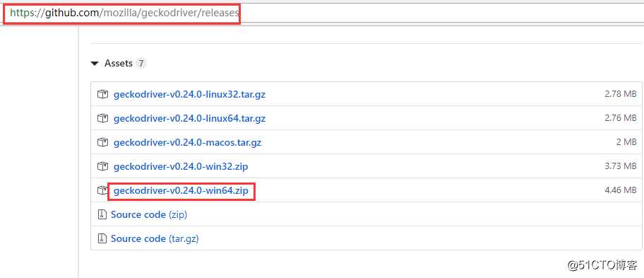Image resolution: width=644 pixels, height=278 pixels.
Task: Download geckodriver-v0.24.0-macos.tar.gz
Action: pos(187,143)
